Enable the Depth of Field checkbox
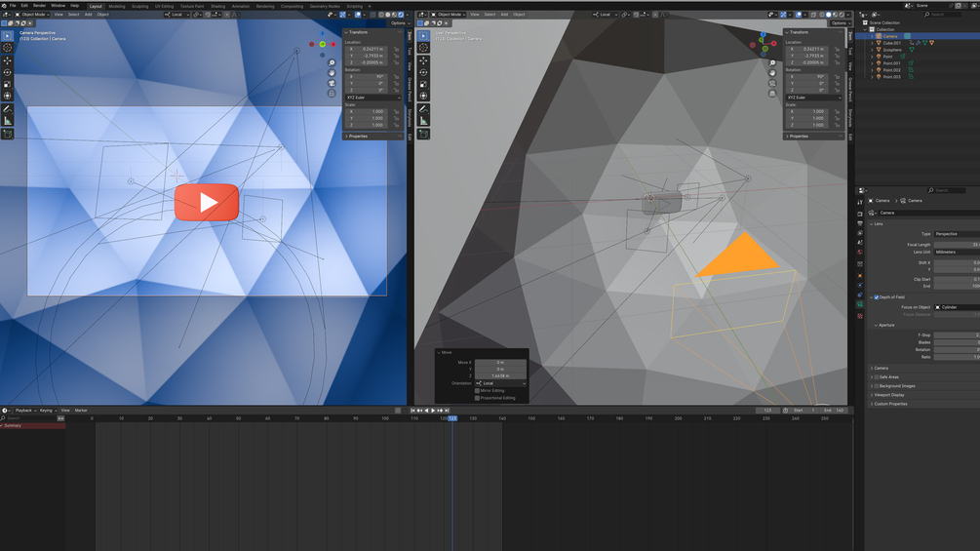The height and width of the screenshot is (551, 980). 877,297
